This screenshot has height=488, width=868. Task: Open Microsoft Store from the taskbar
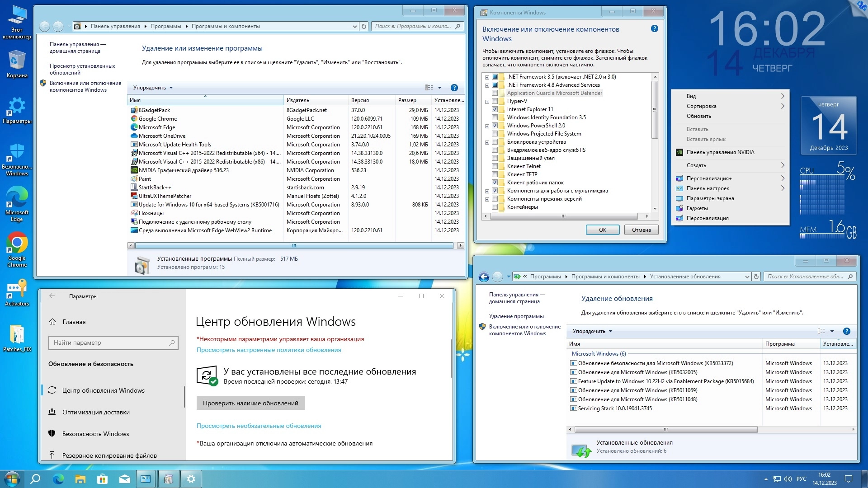click(x=103, y=479)
